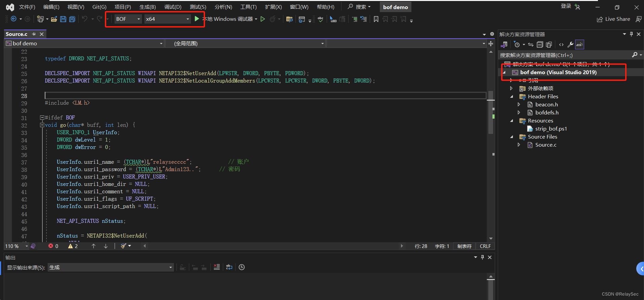
Task: Expand the 外部依赖项 node
Action: pyautogui.click(x=512, y=89)
